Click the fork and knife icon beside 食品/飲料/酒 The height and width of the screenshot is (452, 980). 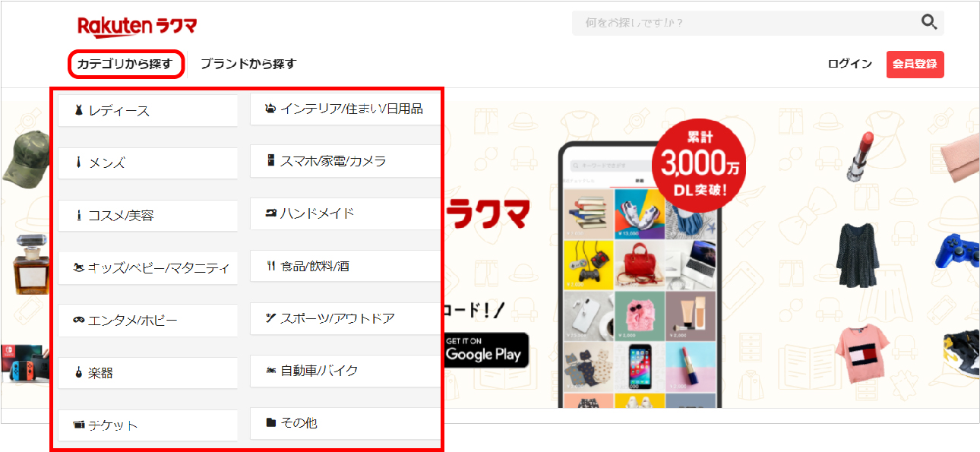pyautogui.click(x=270, y=267)
